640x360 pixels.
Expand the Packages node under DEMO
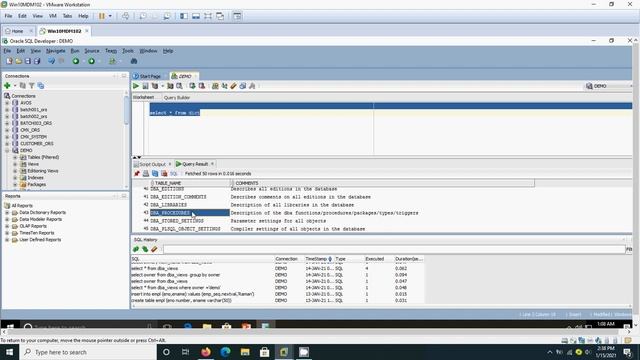tap(15, 184)
